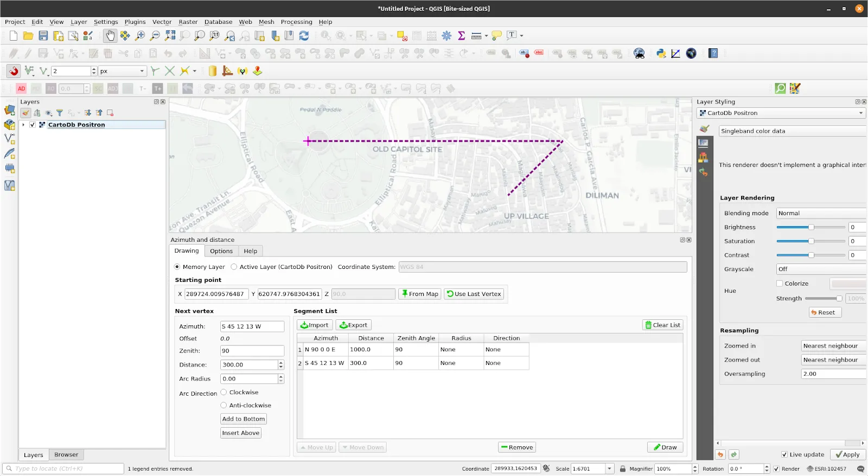
Task: Click the Enable Snapping magnet icon
Action: [14, 71]
